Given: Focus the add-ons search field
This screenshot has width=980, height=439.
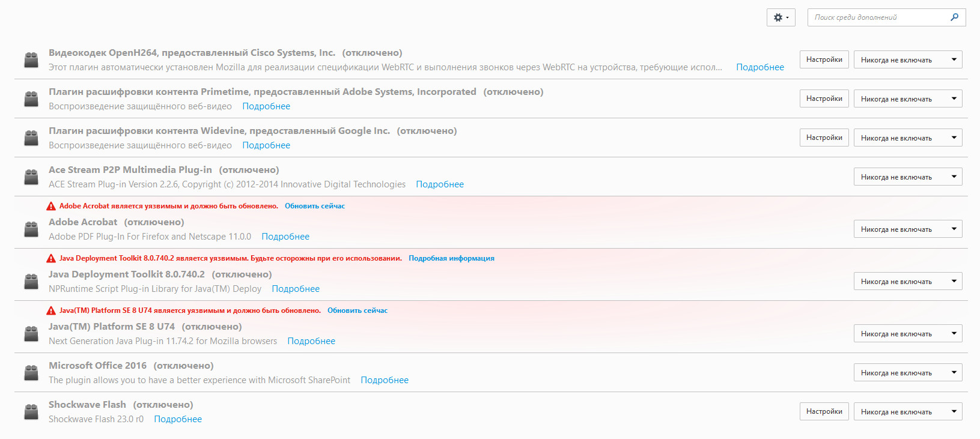Looking at the screenshot, I should coord(877,17).
